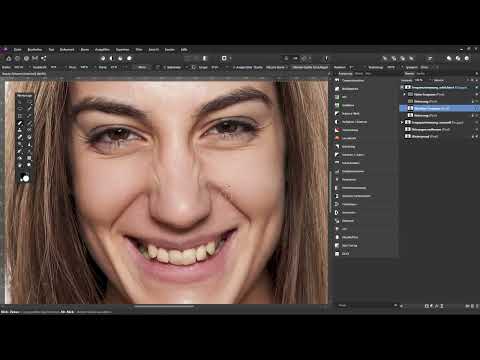Switch to the Ebenen panel tab
The width and height of the screenshot is (480, 360).
pos(409,74)
